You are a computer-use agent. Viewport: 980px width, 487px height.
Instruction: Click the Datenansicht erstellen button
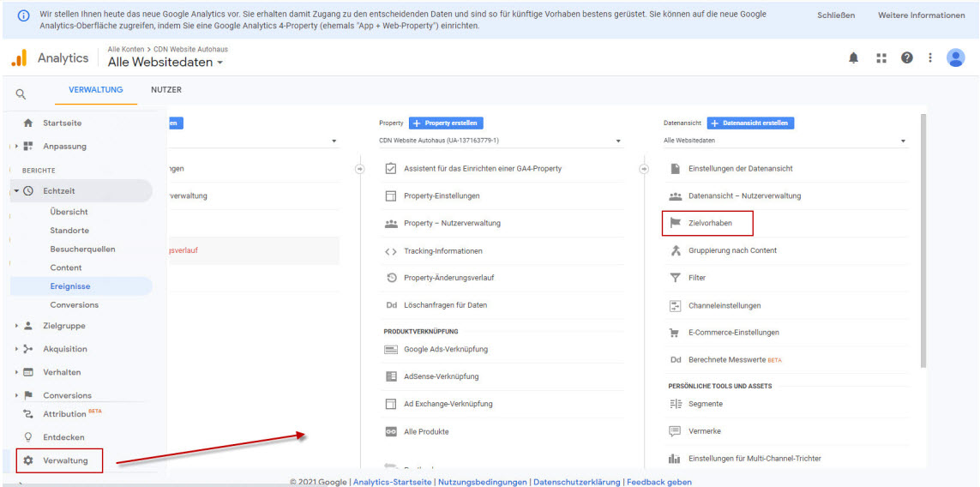(750, 123)
